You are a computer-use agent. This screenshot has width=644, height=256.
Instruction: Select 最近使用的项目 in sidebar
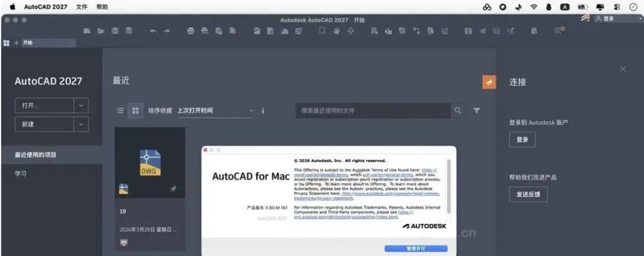(x=52, y=155)
